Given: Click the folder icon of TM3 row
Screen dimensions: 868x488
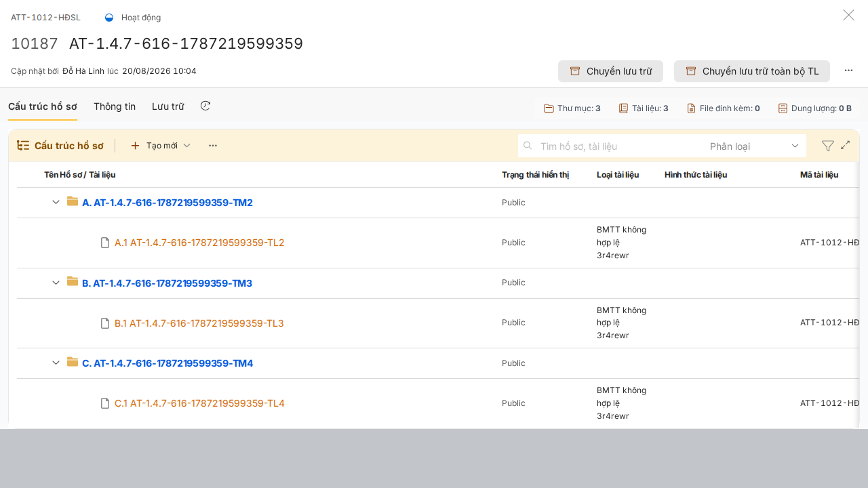Looking at the screenshot, I should (x=73, y=281).
